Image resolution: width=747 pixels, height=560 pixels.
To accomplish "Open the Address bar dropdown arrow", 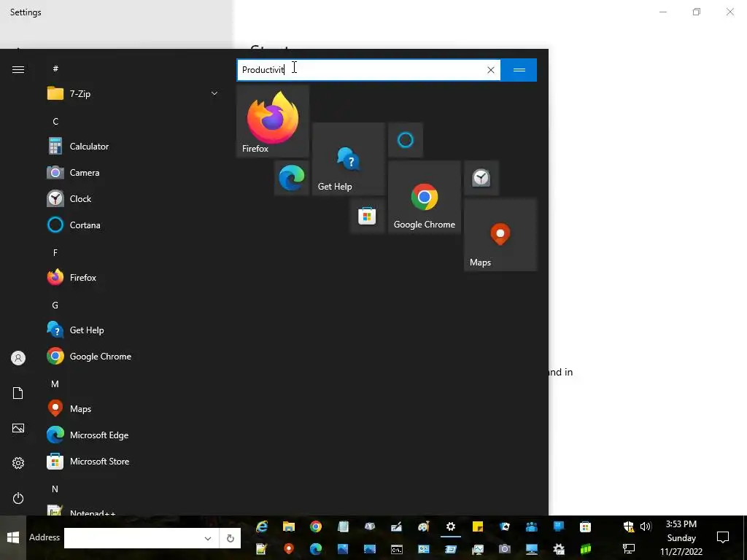I will (x=208, y=538).
